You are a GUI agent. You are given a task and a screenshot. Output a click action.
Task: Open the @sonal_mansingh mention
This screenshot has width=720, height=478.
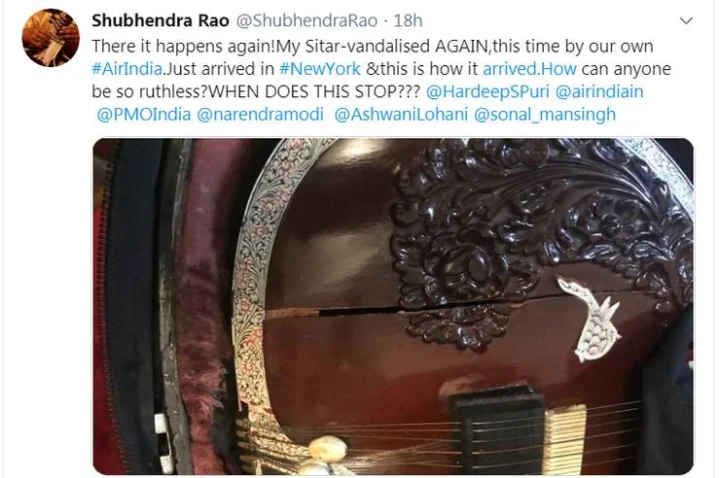pyautogui.click(x=545, y=114)
